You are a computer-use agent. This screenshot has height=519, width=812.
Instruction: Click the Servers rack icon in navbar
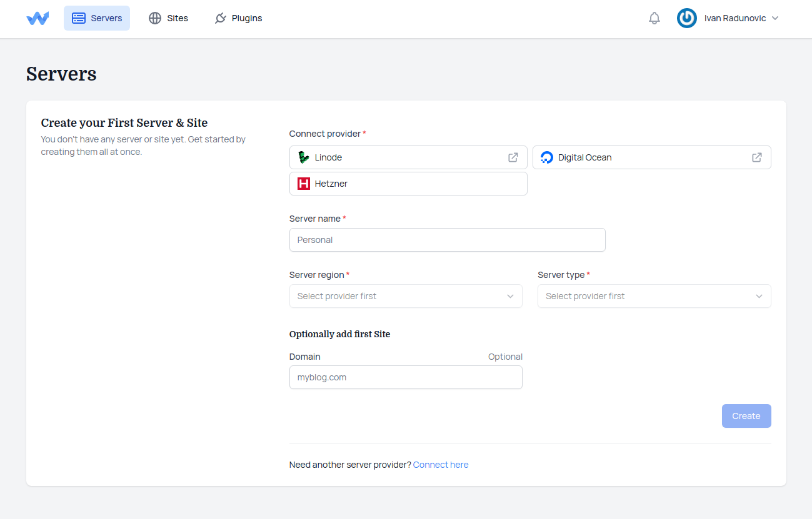point(79,18)
